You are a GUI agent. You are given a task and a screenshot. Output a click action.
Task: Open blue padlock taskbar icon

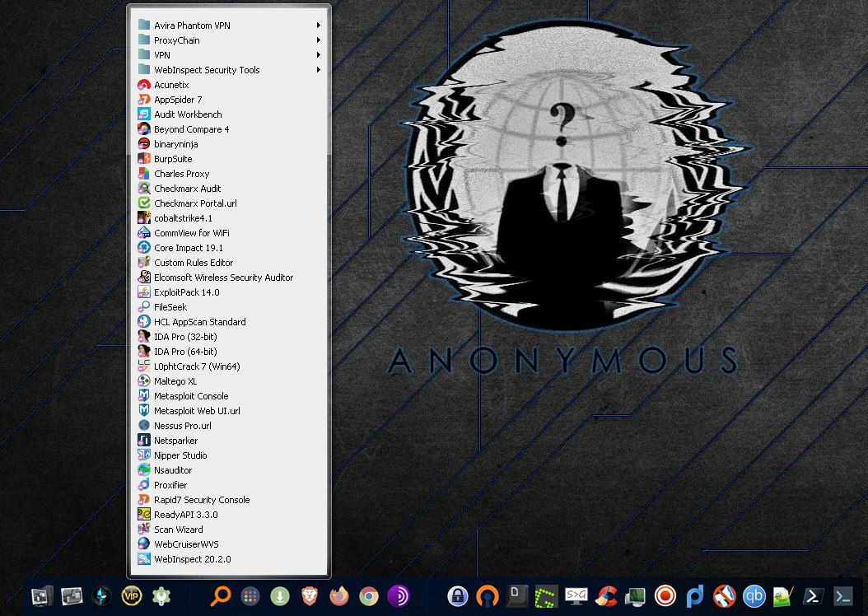458,596
